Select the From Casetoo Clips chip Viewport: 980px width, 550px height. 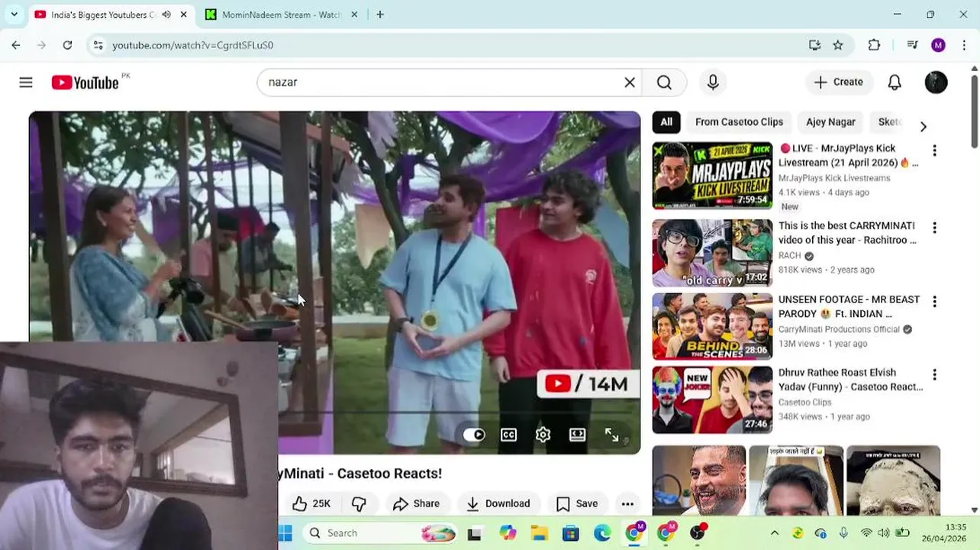(739, 122)
